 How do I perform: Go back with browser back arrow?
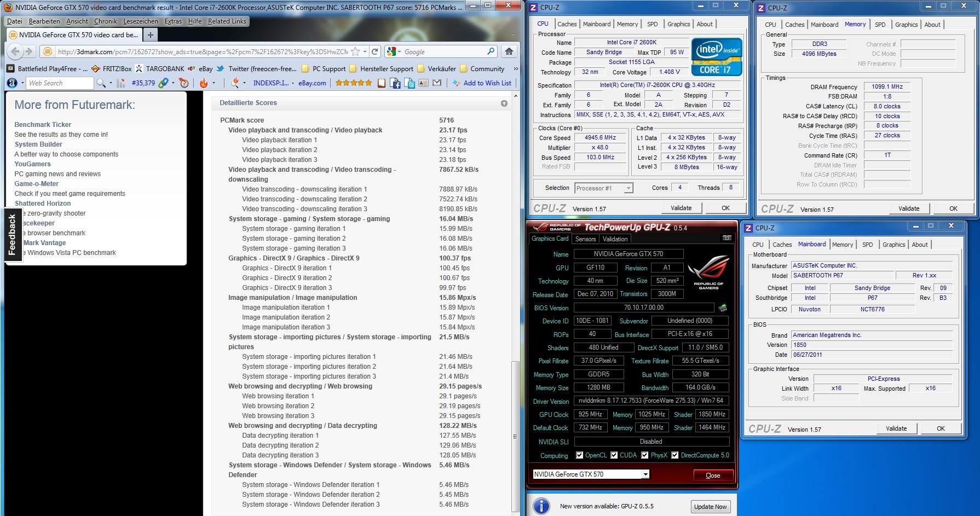pyautogui.click(x=15, y=51)
